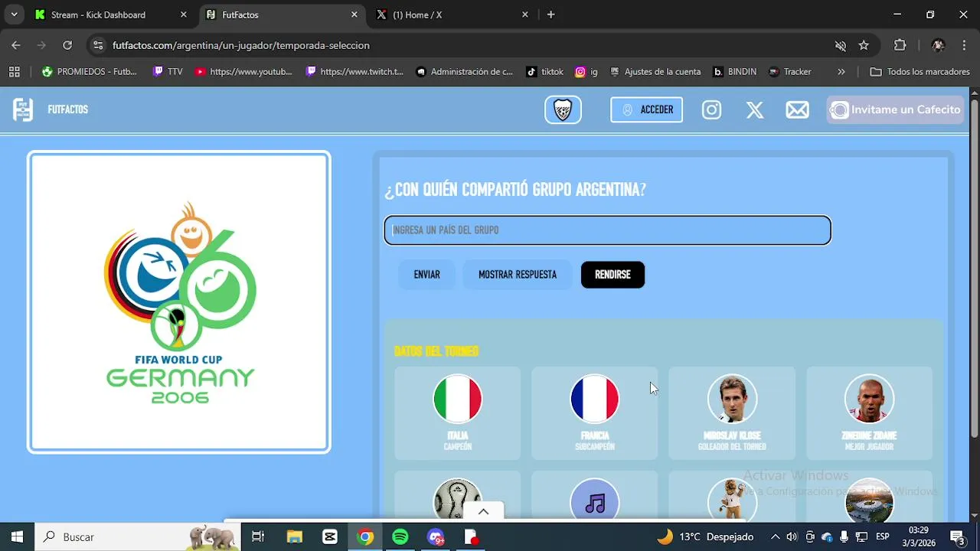Open File Explorer from the taskbar

click(x=294, y=536)
